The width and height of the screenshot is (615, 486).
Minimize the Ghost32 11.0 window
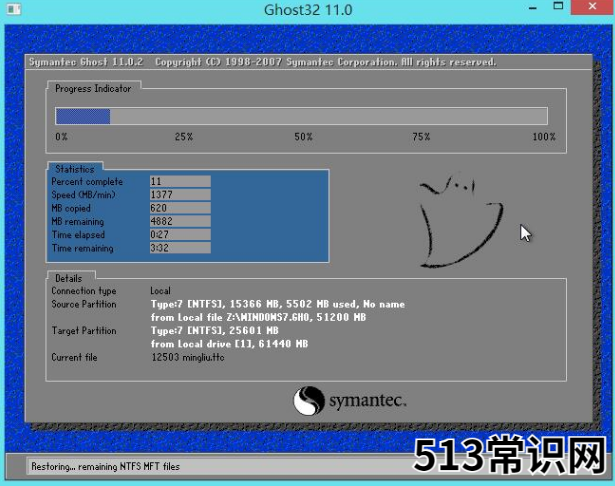coord(532,8)
